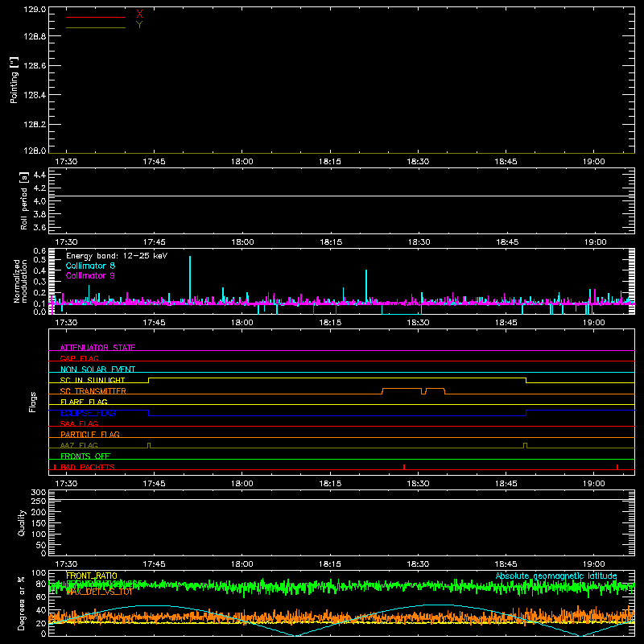Click the SC_IN_SUNLIGHT rising edge near 17:44
This screenshot has height=644, width=644.
(x=149, y=380)
